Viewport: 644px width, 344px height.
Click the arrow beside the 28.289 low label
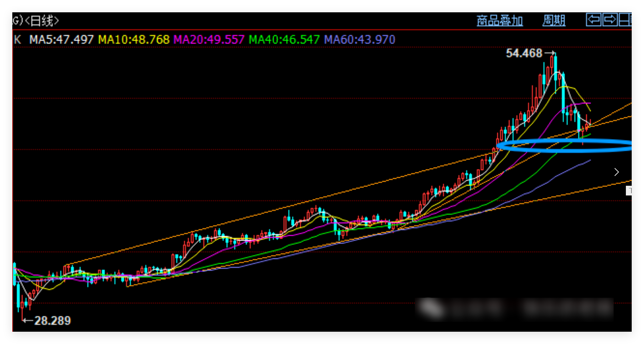(x=28, y=320)
